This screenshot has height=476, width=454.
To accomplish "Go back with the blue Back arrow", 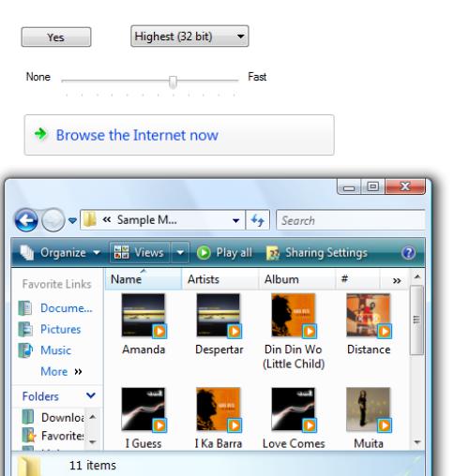I will coord(26,220).
